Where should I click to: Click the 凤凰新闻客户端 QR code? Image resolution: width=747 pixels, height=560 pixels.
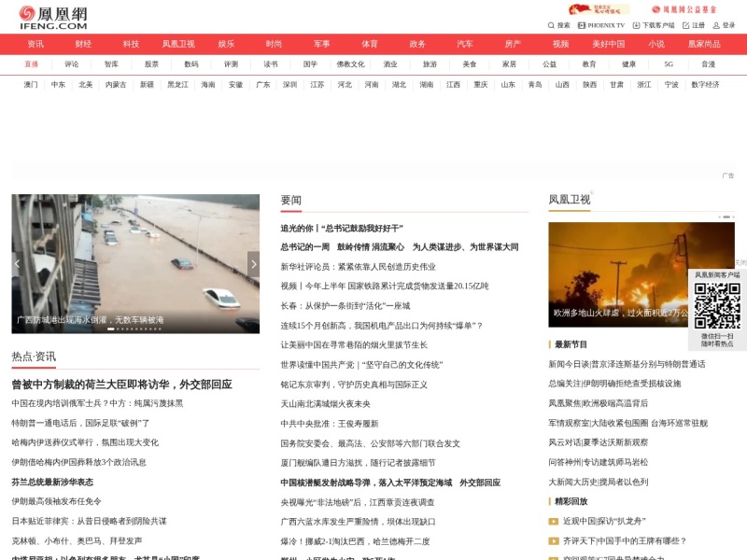[717, 306]
